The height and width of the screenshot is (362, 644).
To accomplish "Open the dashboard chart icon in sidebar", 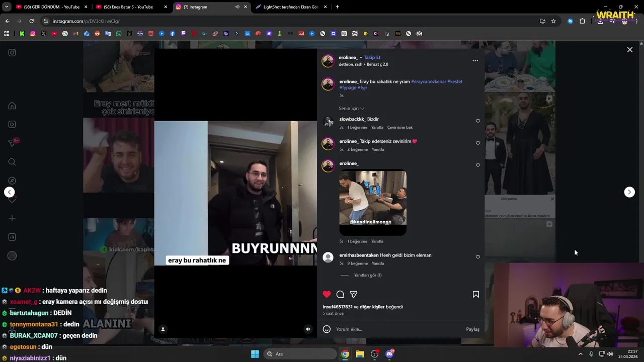I will tap(12, 237).
